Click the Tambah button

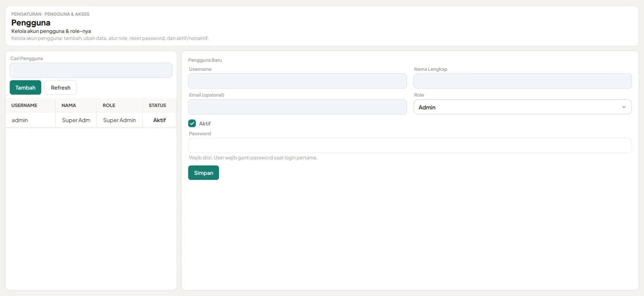(x=25, y=87)
